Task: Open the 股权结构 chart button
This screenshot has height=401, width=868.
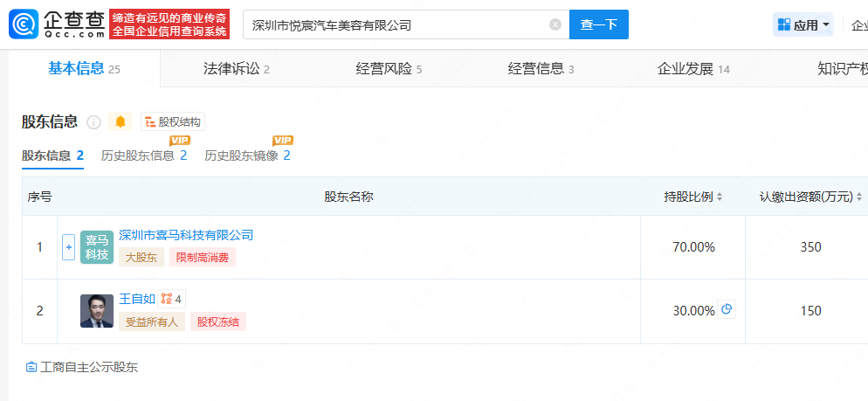Action: (173, 122)
